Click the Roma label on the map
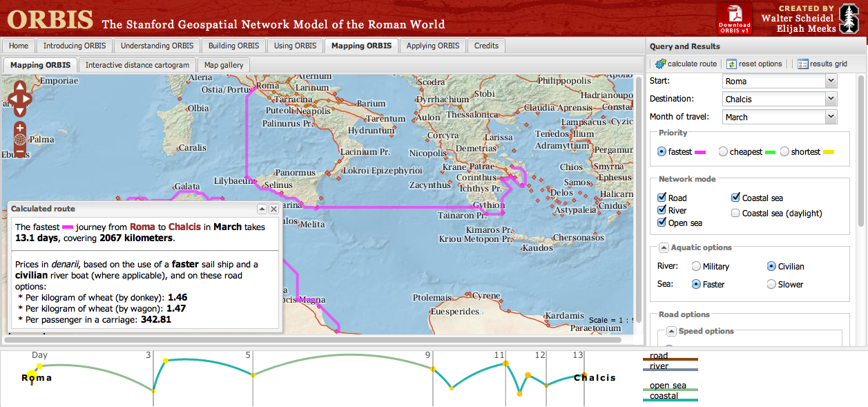The height and width of the screenshot is (407, 868). point(267,86)
